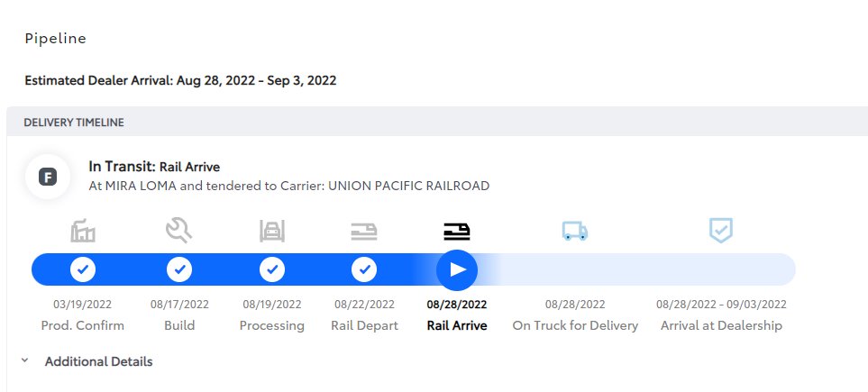Click the wrench Build icon
The height and width of the screenshot is (392, 868).
pyautogui.click(x=178, y=231)
